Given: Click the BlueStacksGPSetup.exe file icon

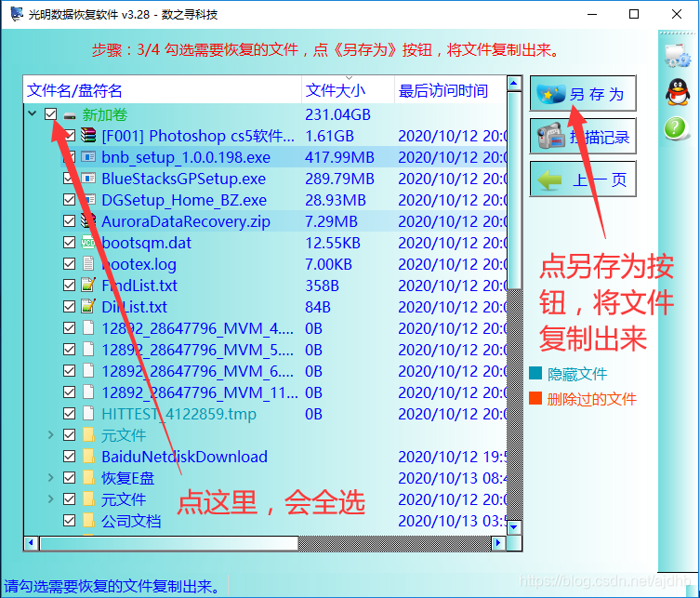Looking at the screenshot, I should pos(88,179).
